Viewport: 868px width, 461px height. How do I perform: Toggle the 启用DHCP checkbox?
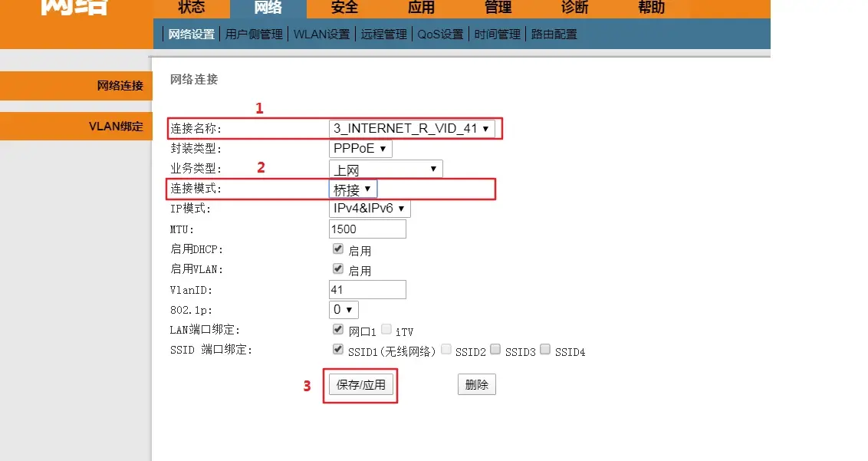[x=338, y=249]
